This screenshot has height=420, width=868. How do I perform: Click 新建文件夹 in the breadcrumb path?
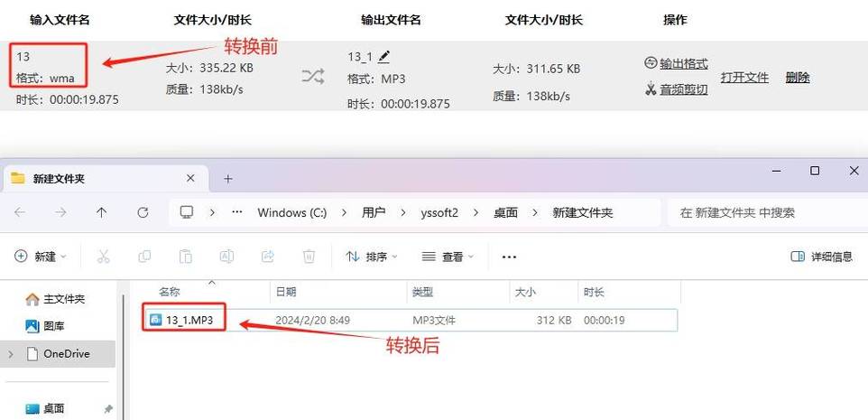click(583, 213)
